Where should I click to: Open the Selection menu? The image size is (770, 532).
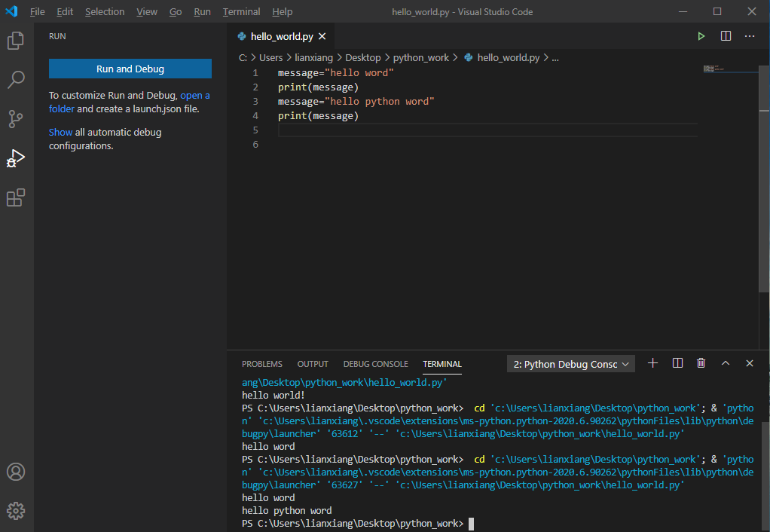(x=105, y=12)
